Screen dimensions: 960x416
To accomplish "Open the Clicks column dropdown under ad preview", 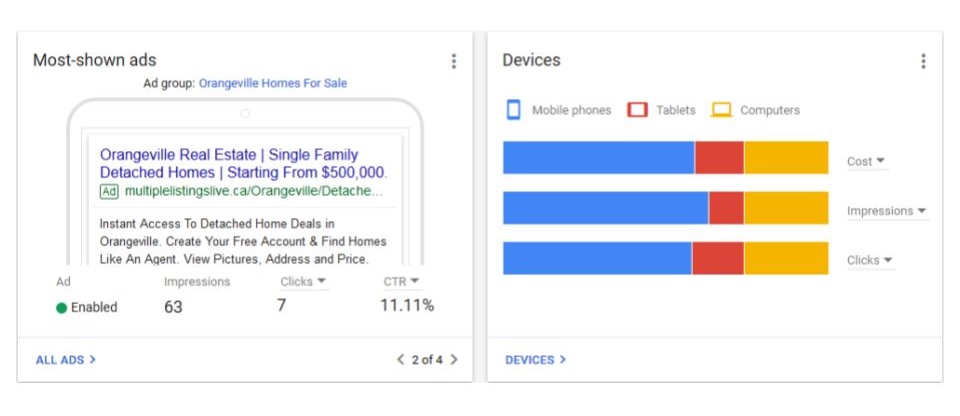I will point(304,281).
